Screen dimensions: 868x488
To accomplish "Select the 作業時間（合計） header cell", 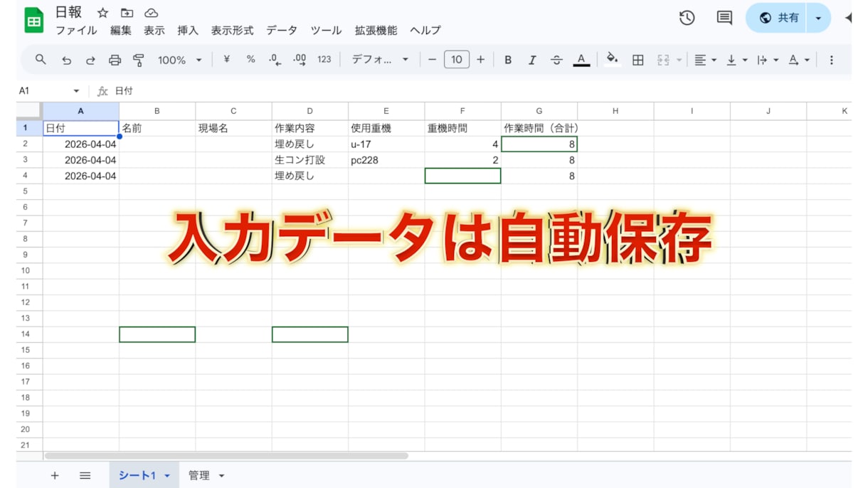I will [539, 128].
